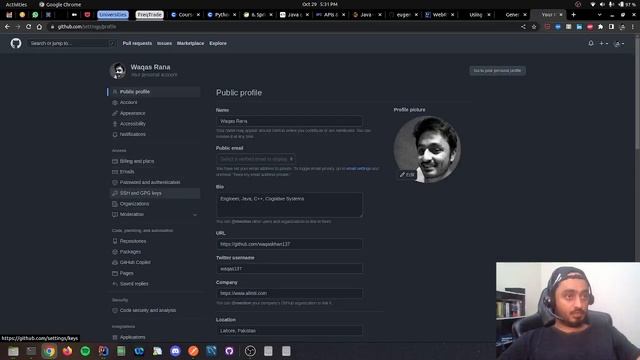This screenshot has width=640, height=360.
Task: Open the plus create-new dropdown
Action: pyautogui.click(x=603, y=43)
